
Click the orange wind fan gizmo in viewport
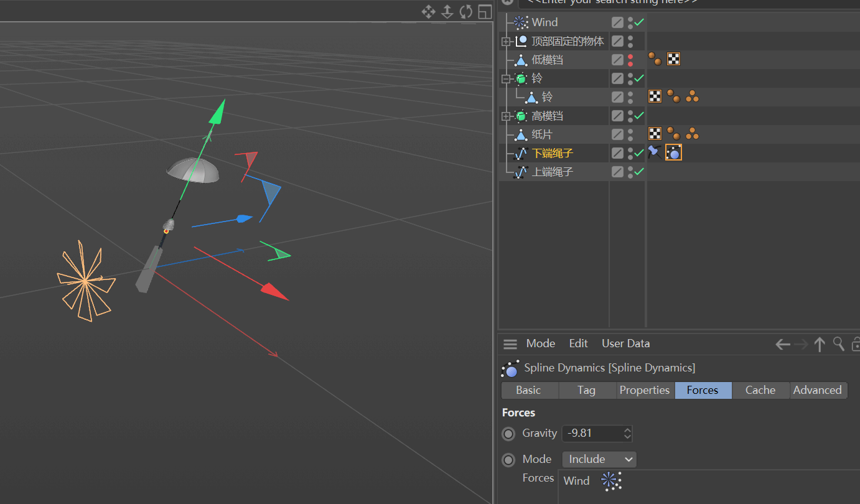click(x=86, y=281)
